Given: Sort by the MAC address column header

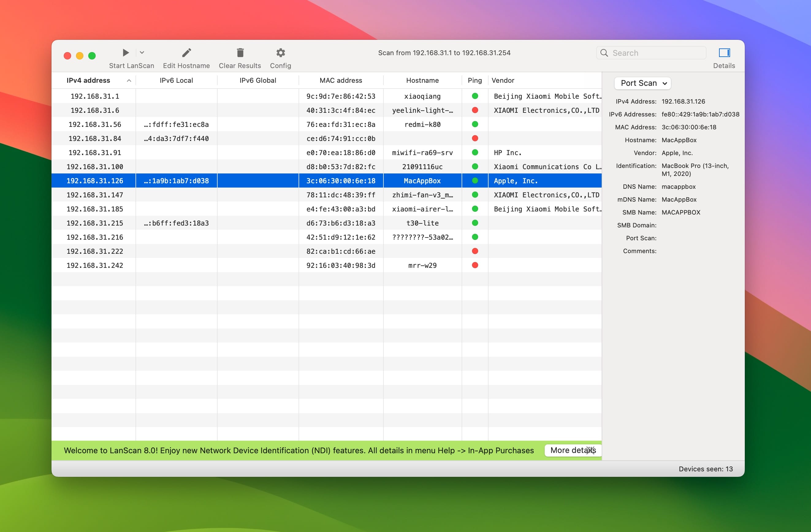Looking at the screenshot, I should (341, 80).
